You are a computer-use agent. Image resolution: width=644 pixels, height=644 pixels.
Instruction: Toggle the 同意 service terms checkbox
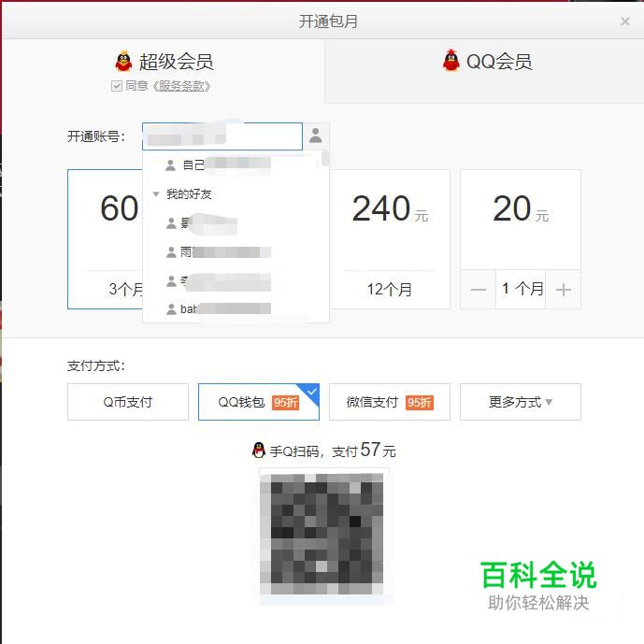tap(117, 86)
